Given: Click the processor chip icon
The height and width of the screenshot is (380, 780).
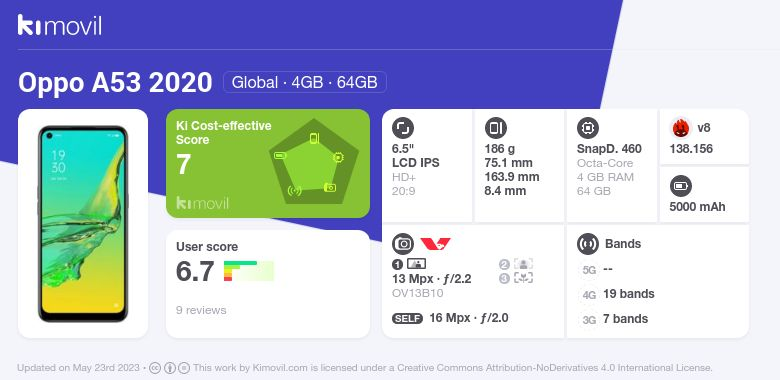Looking at the screenshot, I should point(588,128).
